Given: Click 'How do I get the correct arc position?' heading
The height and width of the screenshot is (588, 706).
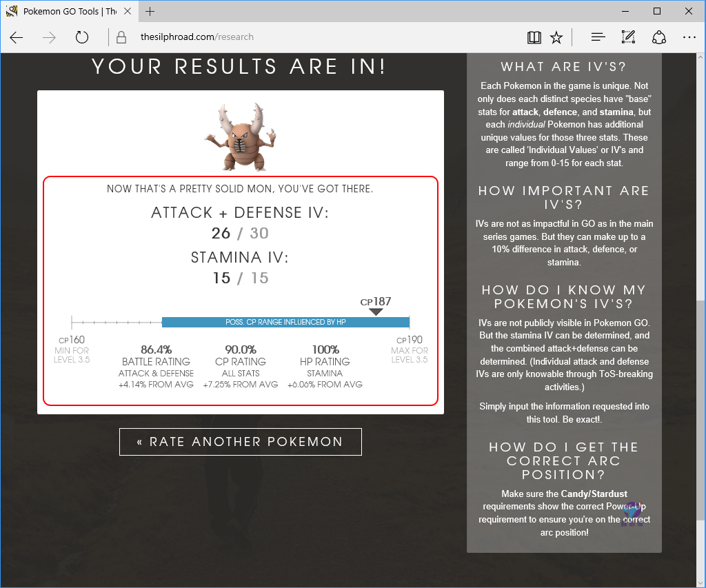Looking at the screenshot, I should [x=564, y=460].
